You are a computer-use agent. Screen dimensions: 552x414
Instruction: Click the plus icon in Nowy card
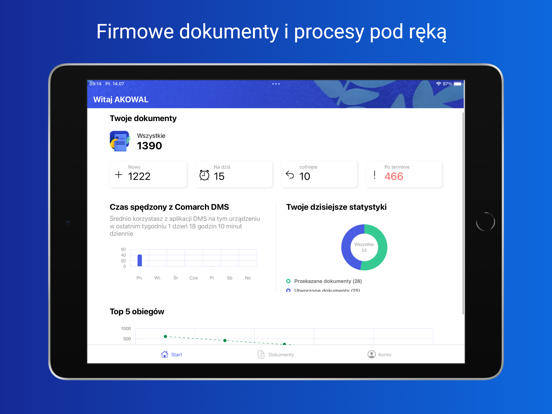tap(119, 175)
